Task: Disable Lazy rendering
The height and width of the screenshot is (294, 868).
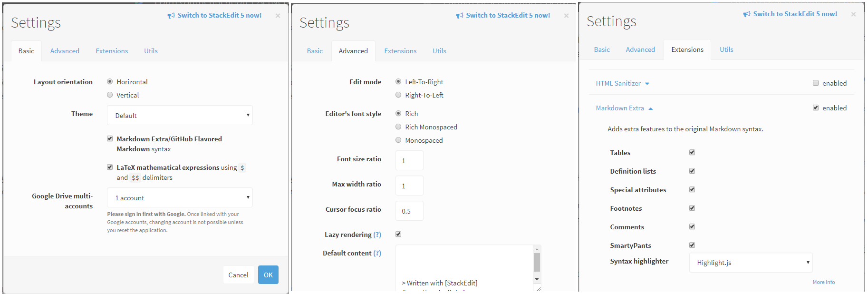Action: coord(398,234)
